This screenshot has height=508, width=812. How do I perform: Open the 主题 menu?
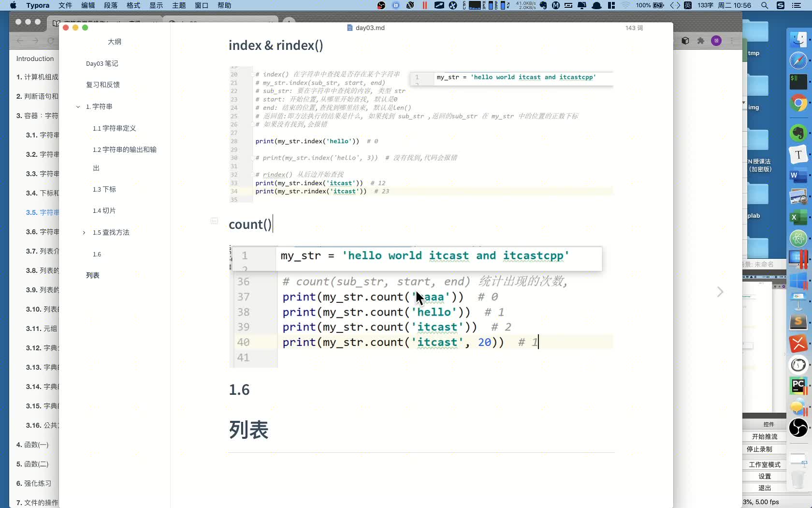pos(179,5)
